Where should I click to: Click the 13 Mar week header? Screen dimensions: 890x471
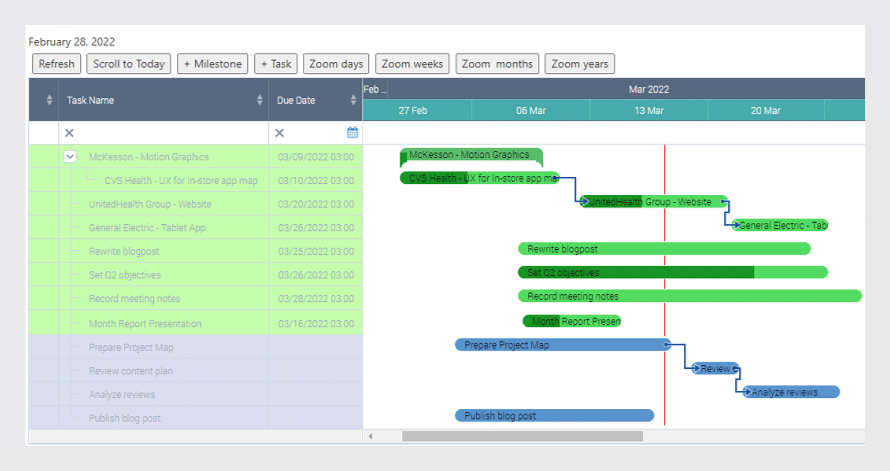tap(649, 110)
